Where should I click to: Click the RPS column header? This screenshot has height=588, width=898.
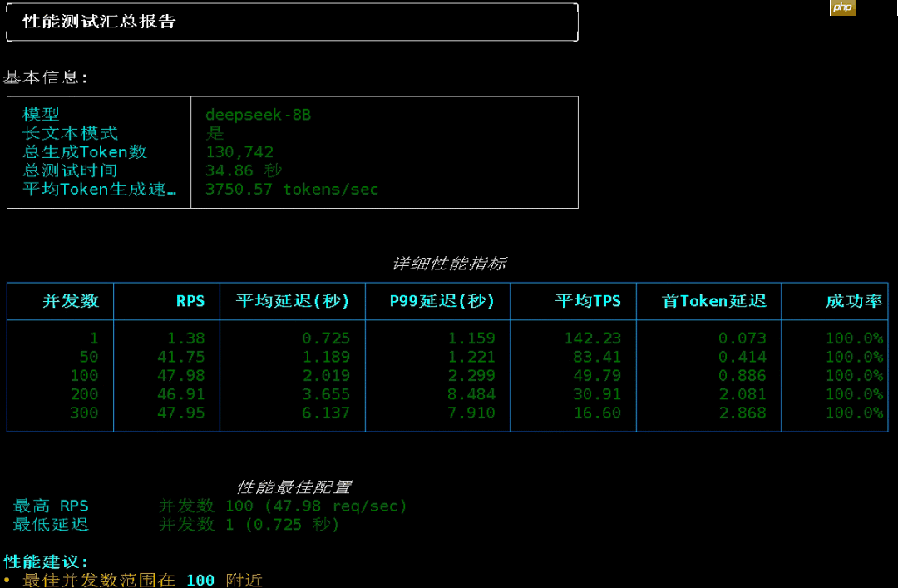(x=190, y=301)
